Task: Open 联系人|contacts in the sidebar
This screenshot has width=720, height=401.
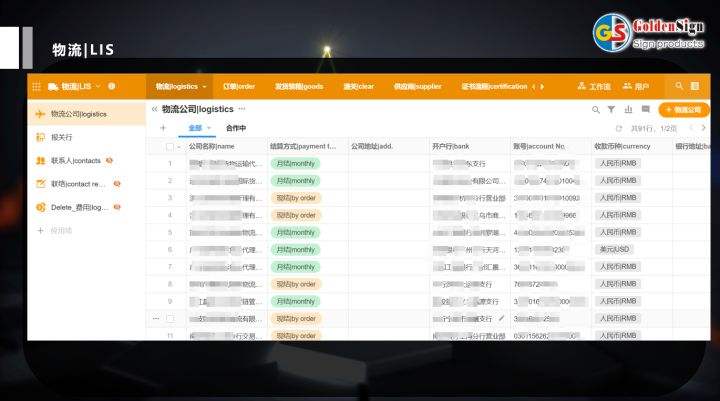Action: (76, 160)
